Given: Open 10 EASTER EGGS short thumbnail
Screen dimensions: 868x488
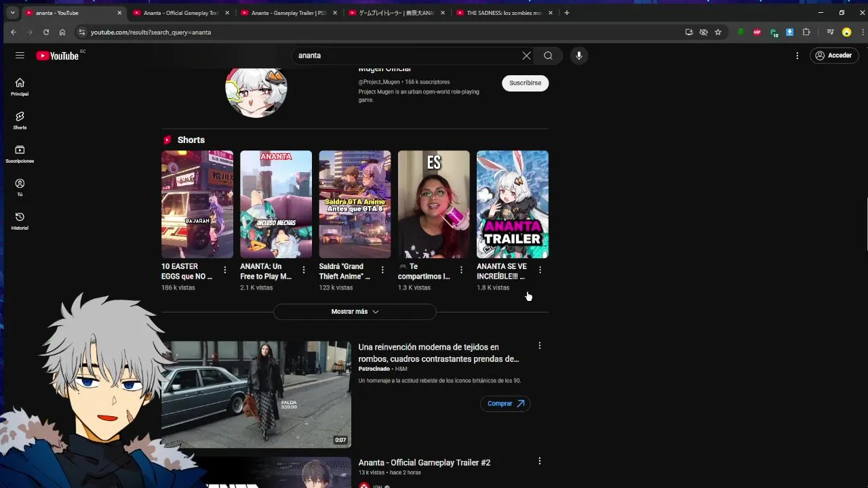Looking at the screenshot, I should (x=197, y=204).
